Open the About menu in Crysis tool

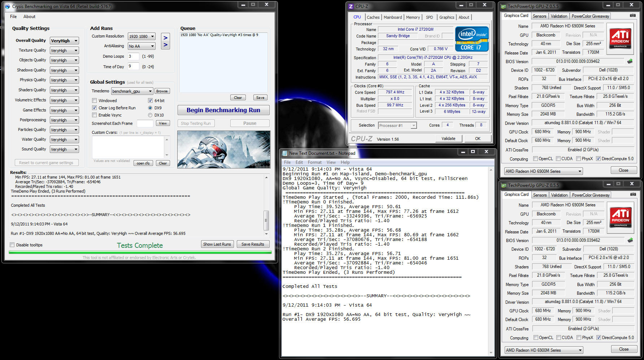(29, 17)
